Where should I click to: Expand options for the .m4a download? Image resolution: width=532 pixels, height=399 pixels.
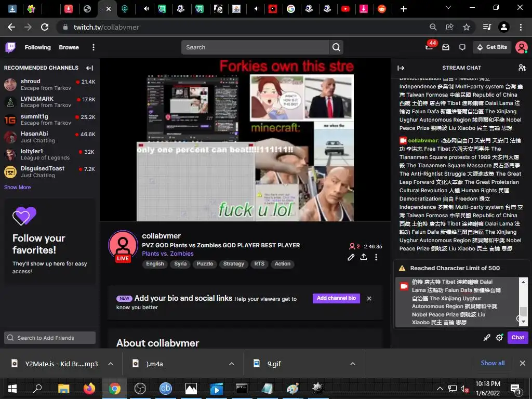coord(232,364)
